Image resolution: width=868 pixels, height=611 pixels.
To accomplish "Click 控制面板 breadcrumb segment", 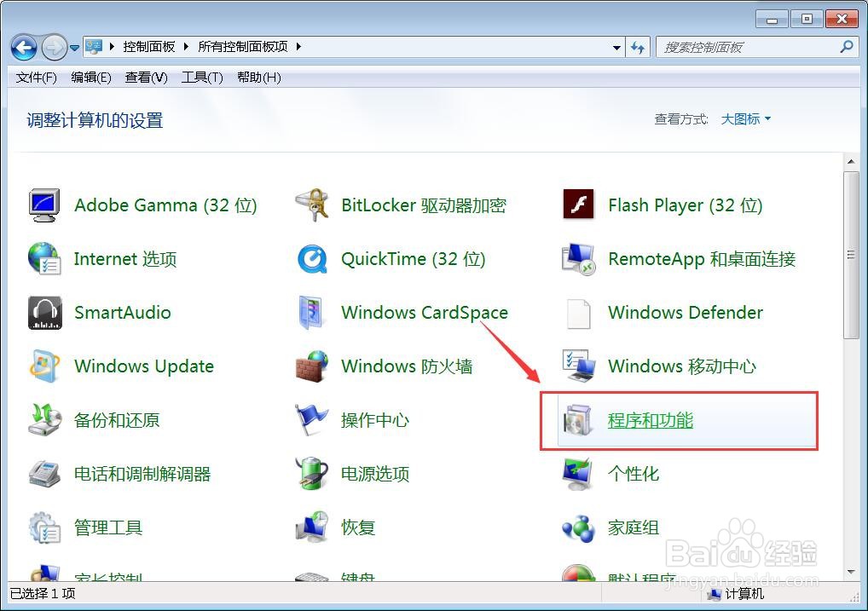I will (x=149, y=47).
